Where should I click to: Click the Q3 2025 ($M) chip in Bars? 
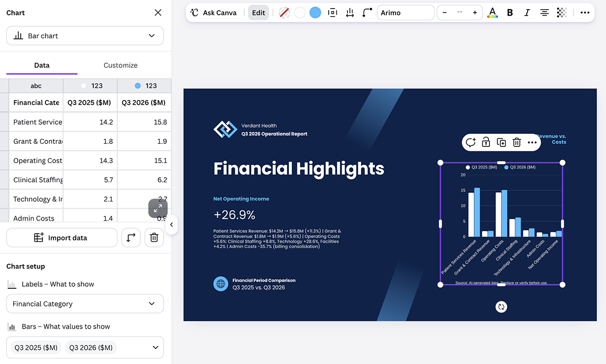37,347
